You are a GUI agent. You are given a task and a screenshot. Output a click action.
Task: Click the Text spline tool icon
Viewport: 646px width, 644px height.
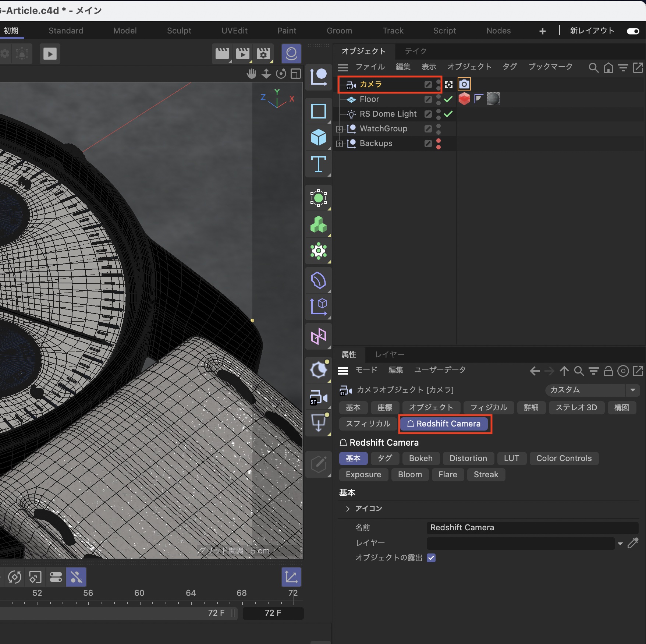pos(318,164)
